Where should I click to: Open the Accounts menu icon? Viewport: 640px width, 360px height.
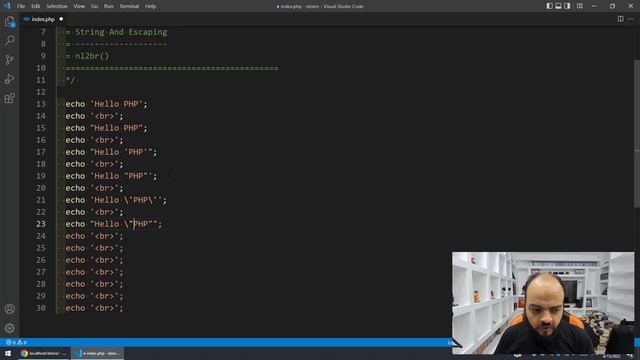tap(9, 309)
